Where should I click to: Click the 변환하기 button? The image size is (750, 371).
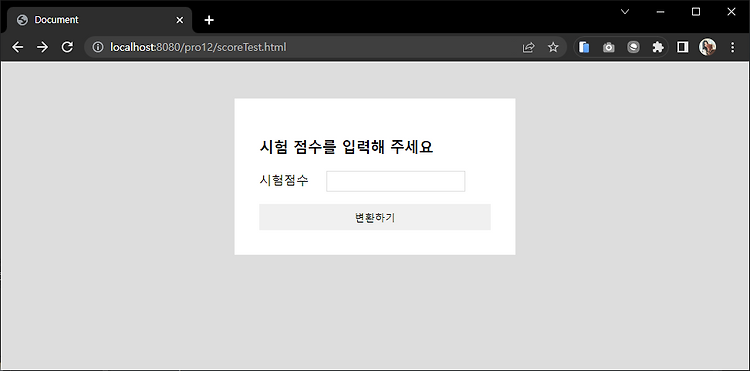tap(375, 217)
